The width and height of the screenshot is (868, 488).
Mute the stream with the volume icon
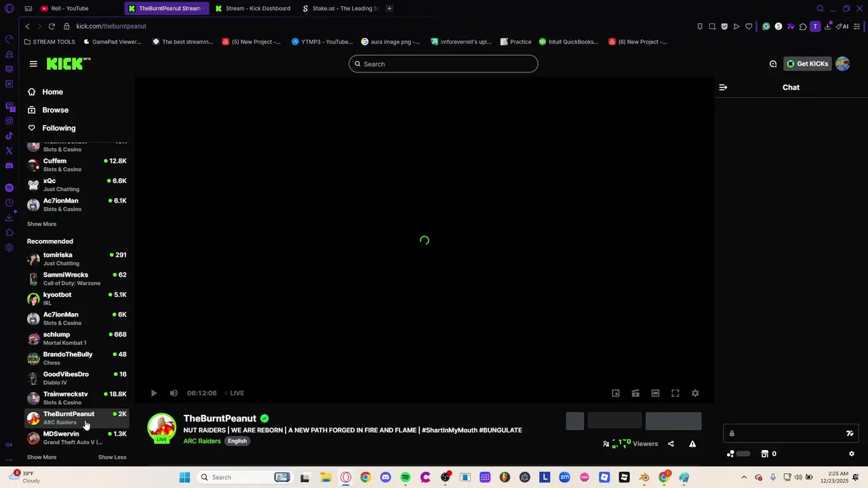[x=174, y=393]
